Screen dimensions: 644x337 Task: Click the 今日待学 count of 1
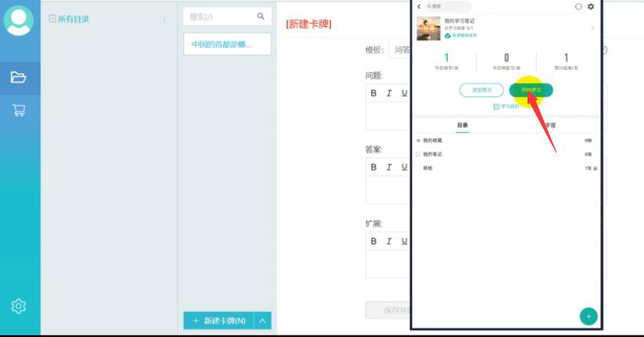(x=446, y=57)
